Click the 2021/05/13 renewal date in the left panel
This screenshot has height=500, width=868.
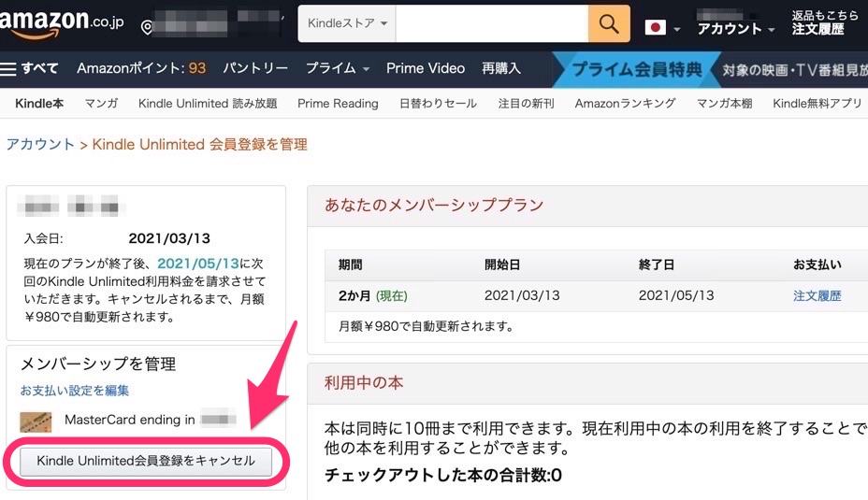198,264
